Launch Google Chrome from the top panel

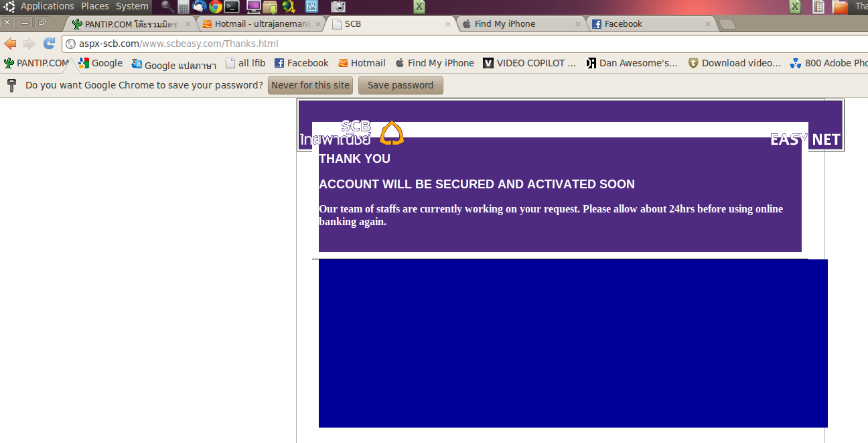(216, 7)
